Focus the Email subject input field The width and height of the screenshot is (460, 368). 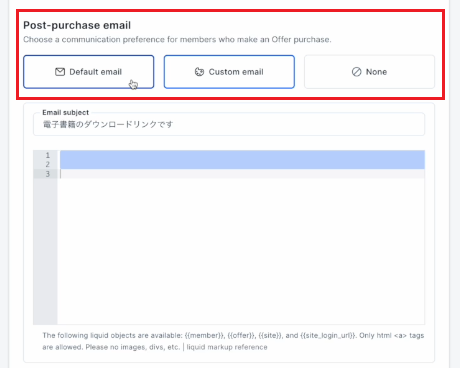coord(229,124)
